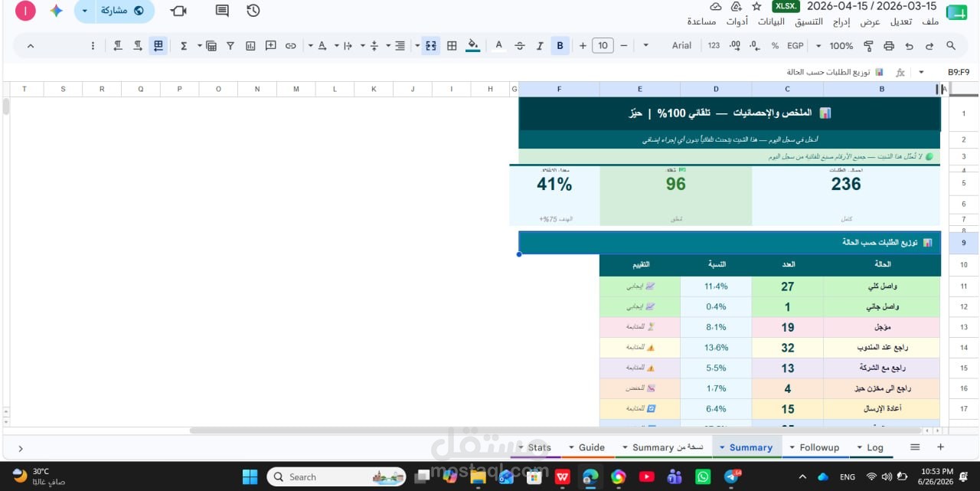Apply percent format
Viewport: 980px width, 491px height.
(775, 46)
